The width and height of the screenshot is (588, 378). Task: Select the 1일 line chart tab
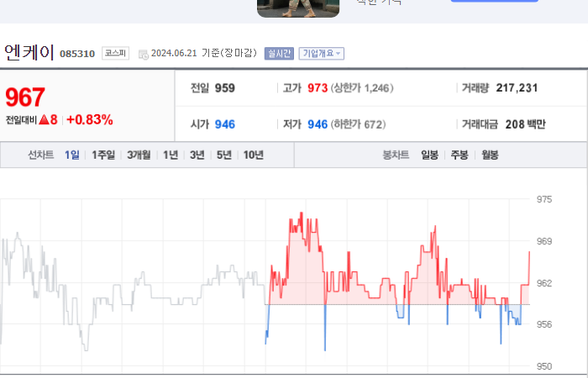(72, 155)
